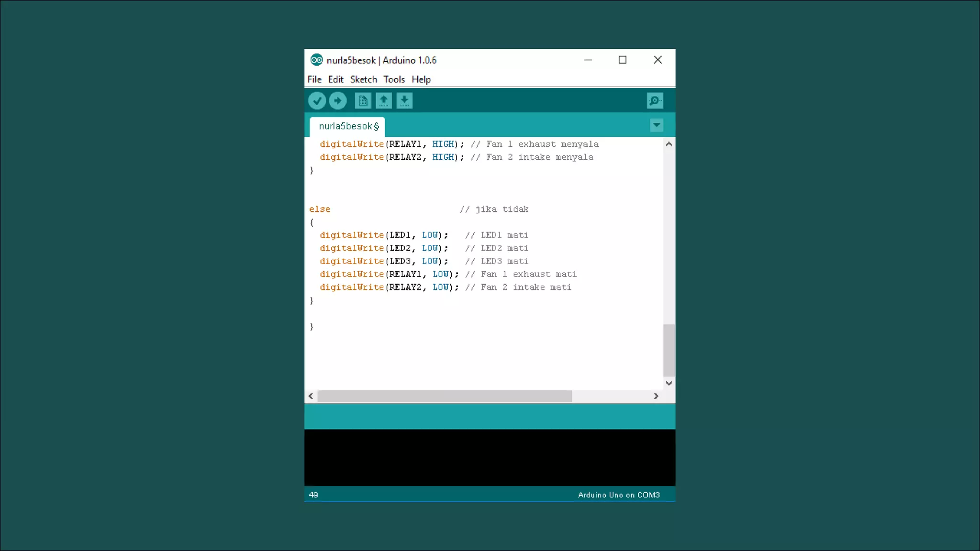Create a new sketch with New icon
980x551 pixels.
[x=363, y=100]
